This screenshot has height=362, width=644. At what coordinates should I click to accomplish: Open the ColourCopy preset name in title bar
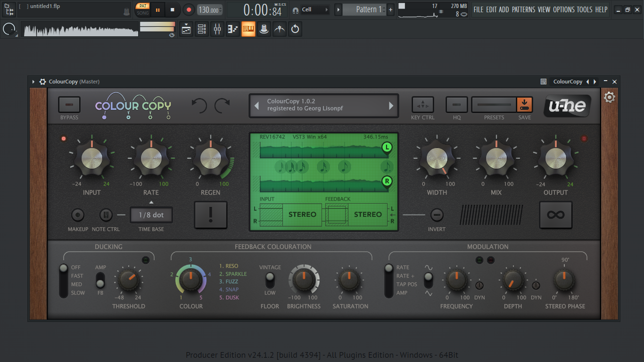(568, 82)
